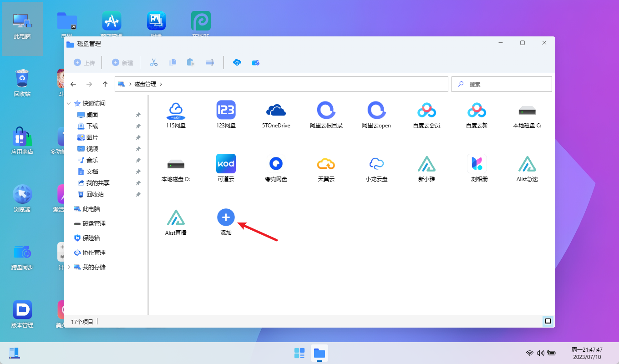The image size is (619, 364).
Task: Expand the 我的存储 tree node
Action: tap(69, 267)
